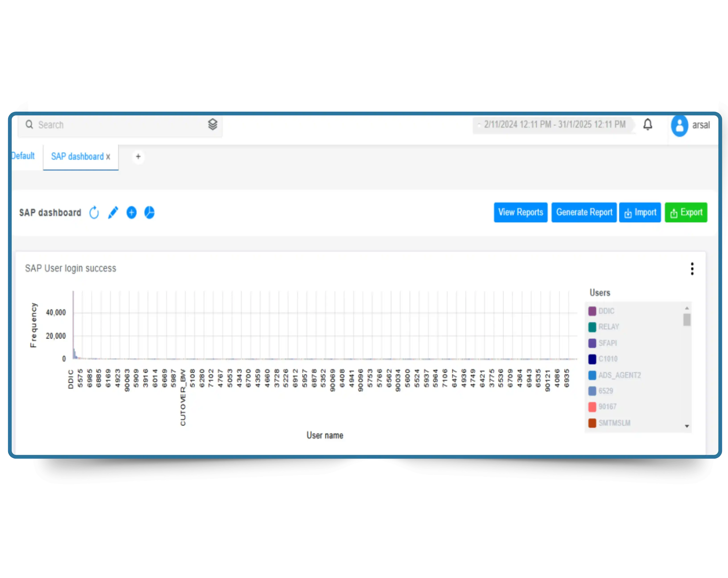This screenshot has height=578, width=728.
Task: Open the notifications bell
Action: point(648,124)
